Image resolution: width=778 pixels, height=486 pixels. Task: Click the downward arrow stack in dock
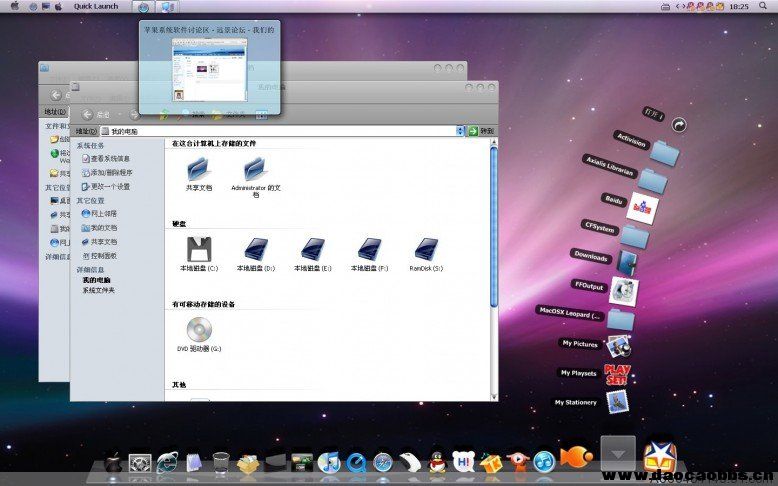[617, 454]
